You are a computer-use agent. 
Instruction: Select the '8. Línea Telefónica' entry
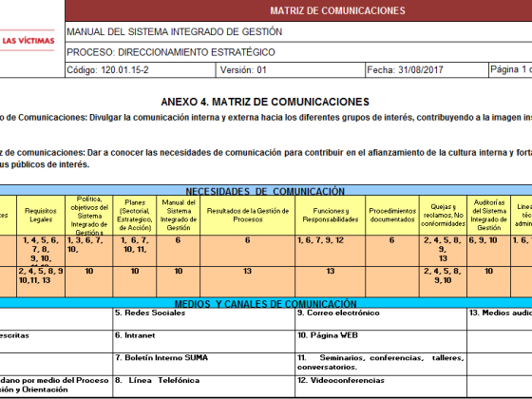(x=204, y=387)
